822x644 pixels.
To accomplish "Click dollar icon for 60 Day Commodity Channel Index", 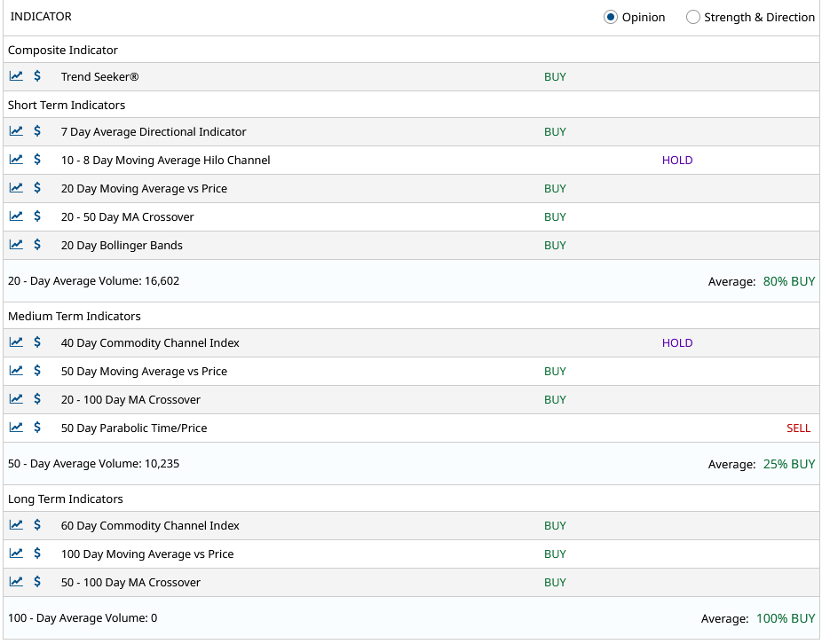I will point(37,524).
